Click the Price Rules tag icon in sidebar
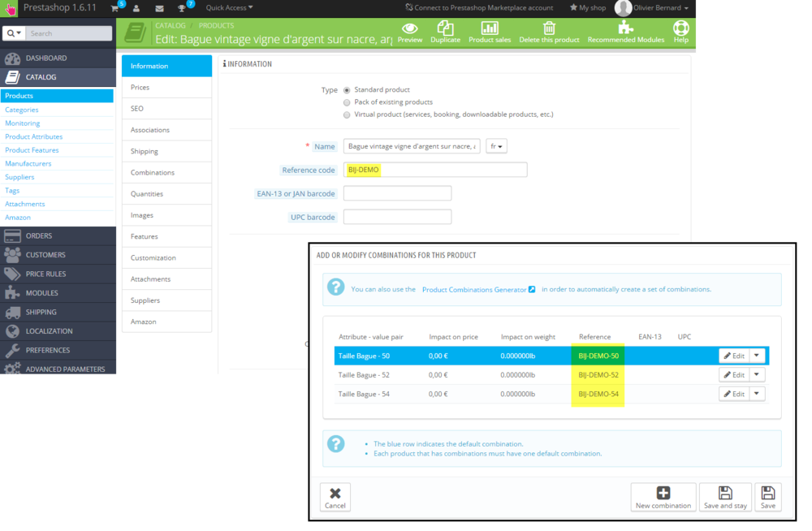 pos(12,274)
